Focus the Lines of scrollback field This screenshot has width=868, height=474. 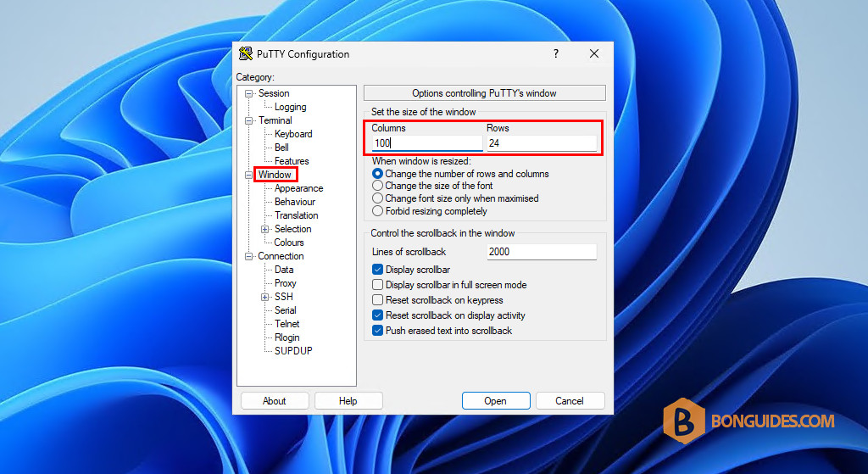click(x=542, y=252)
